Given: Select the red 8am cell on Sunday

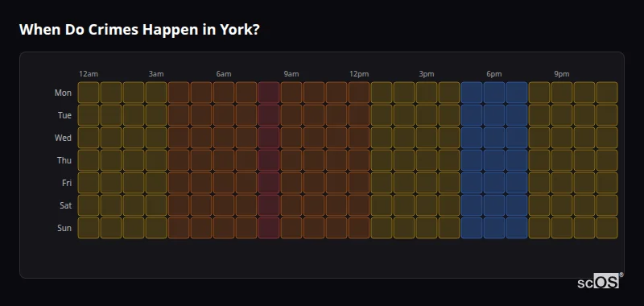Looking at the screenshot, I should 269,228.
